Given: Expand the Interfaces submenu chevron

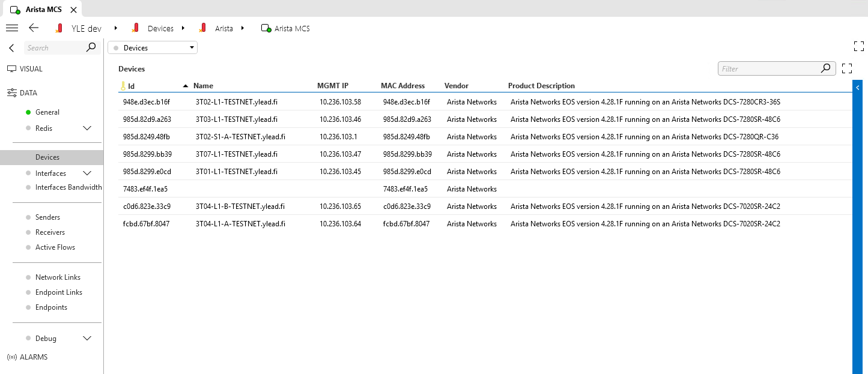Looking at the screenshot, I should (x=87, y=173).
